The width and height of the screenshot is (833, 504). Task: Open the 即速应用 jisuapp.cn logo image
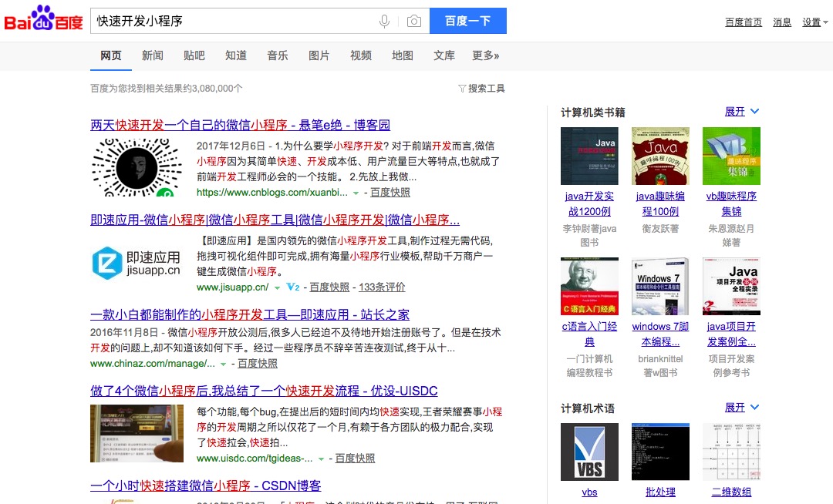(x=137, y=263)
